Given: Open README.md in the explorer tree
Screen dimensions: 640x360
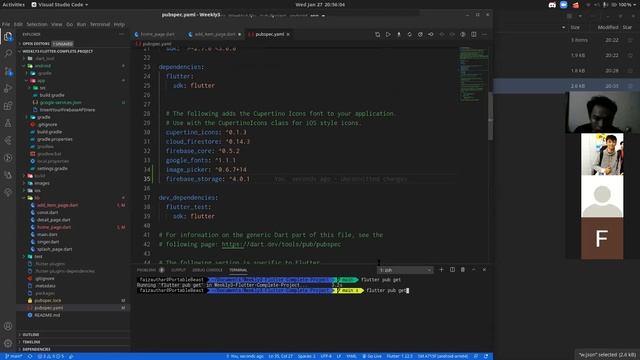Looking at the screenshot, I should [47, 315].
